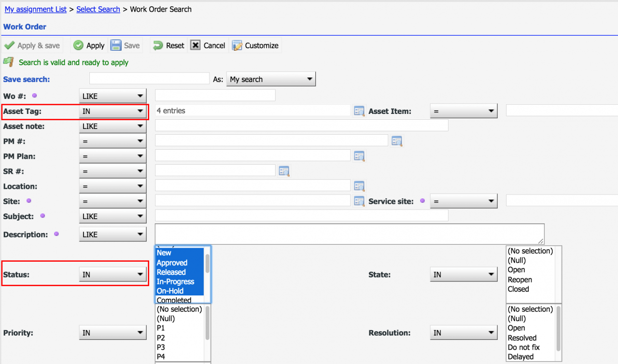Viewport: 618px width, 364px height.
Task: Click the PM Plan lookup icon
Action: (x=359, y=156)
